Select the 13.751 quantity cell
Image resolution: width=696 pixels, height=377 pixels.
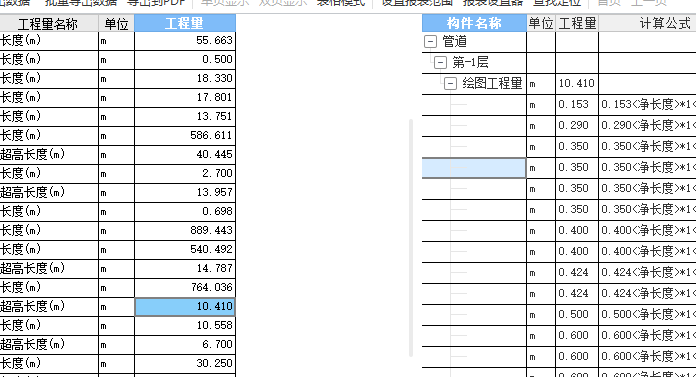tap(185, 116)
